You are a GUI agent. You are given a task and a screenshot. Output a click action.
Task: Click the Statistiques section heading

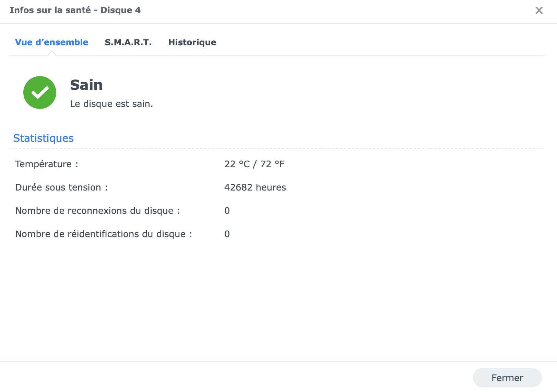(43, 138)
